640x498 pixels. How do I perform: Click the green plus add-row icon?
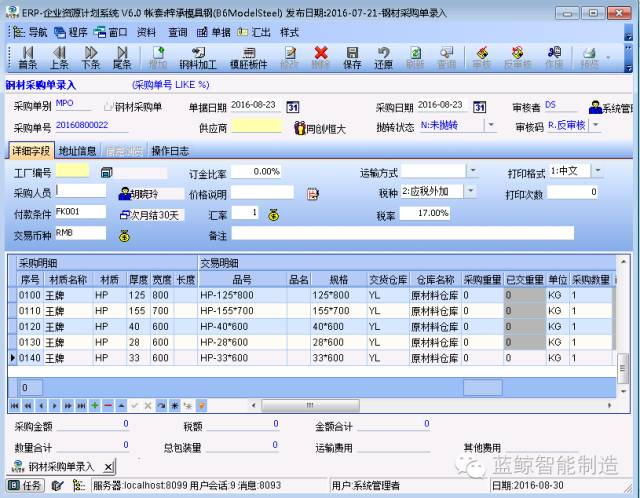click(x=95, y=406)
